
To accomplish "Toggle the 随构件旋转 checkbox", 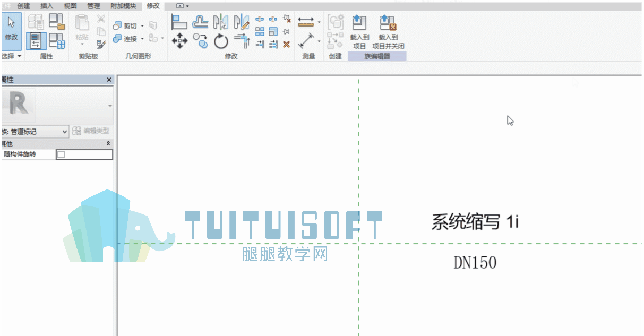I will coord(61,154).
